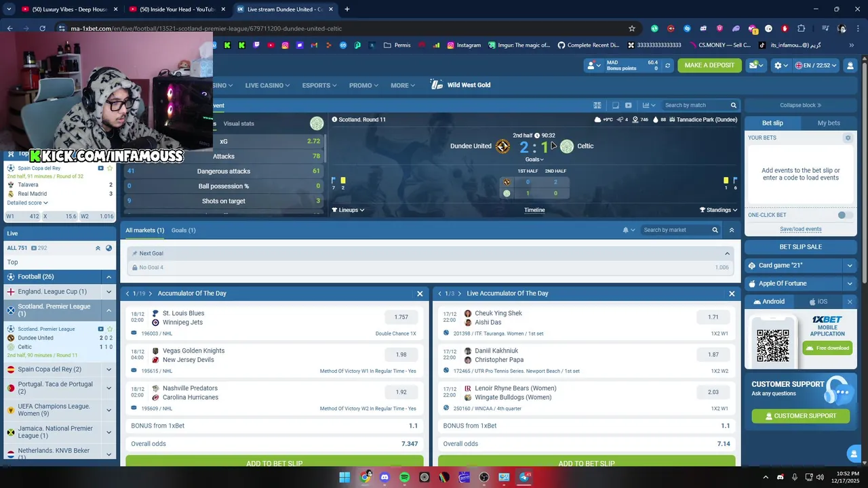
Task: Open the Save/load events link
Action: [800, 229]
